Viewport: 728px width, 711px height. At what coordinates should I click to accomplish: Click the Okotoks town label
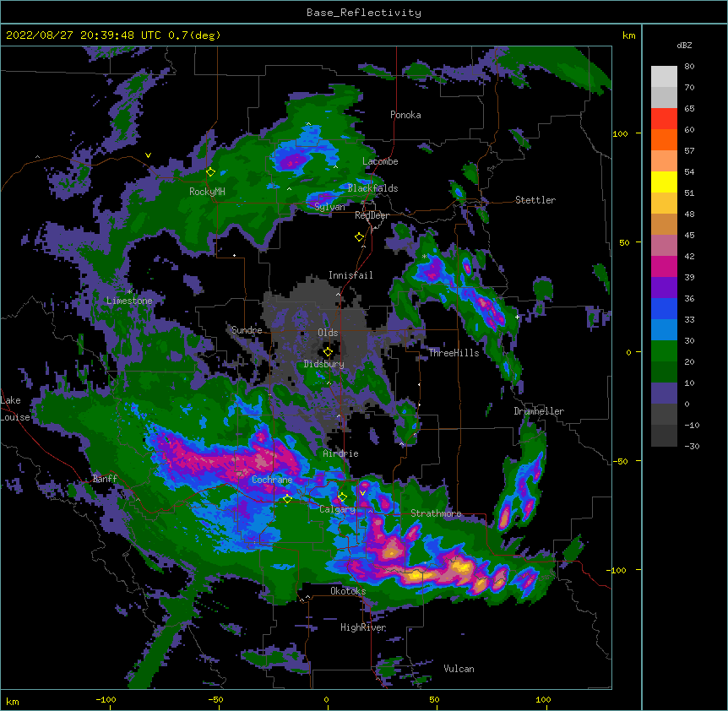pos(348,591)
